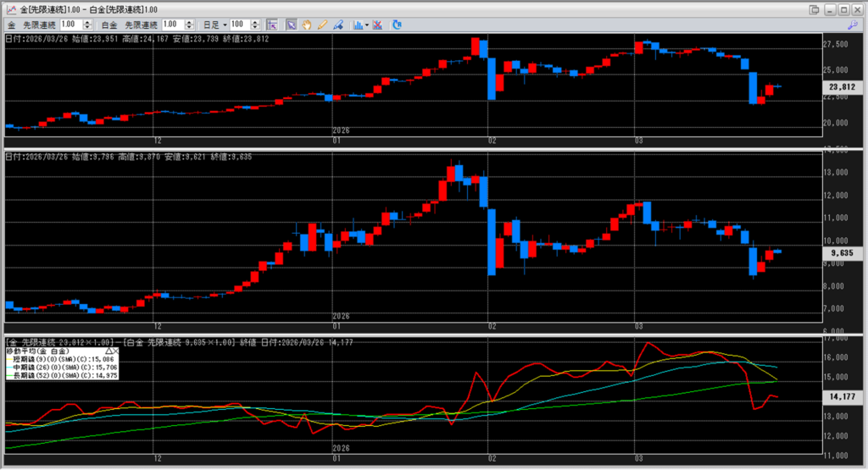Viewport: 868px width, 470px height.
Task: Click the gold current price tag 23,812
Action: click(842, 87)
